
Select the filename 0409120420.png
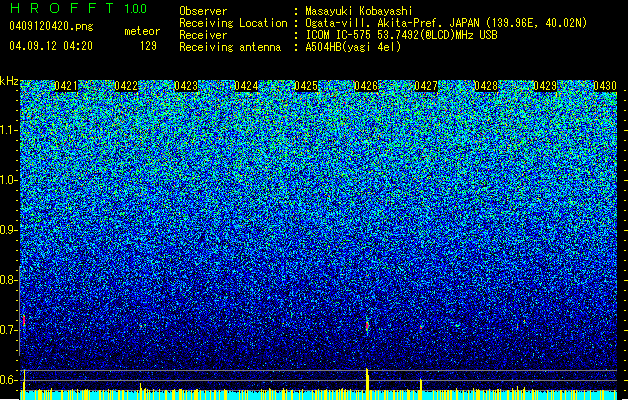point(51,26)
